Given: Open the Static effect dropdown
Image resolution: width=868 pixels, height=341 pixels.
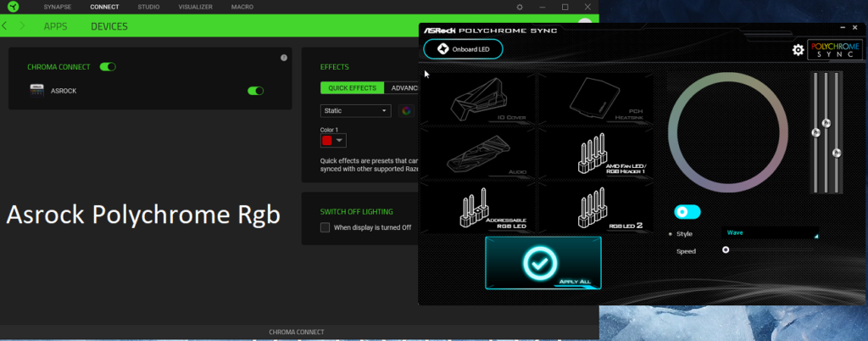Looking at the screenshot, I should (x=355, y=111).
